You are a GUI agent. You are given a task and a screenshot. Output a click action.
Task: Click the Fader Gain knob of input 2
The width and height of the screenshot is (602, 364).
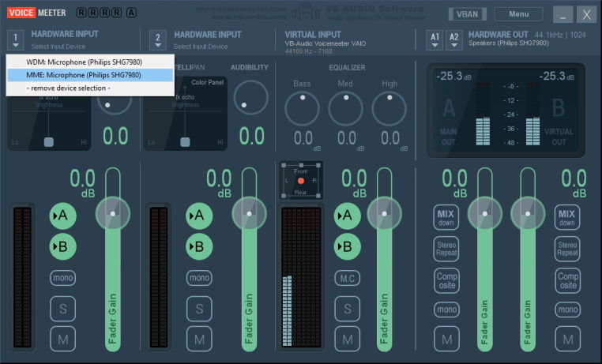249,214
